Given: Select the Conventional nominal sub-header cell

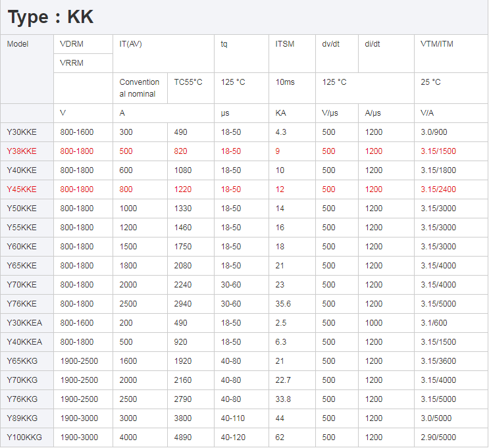Looking at the screenshot, I should (140, 88).
